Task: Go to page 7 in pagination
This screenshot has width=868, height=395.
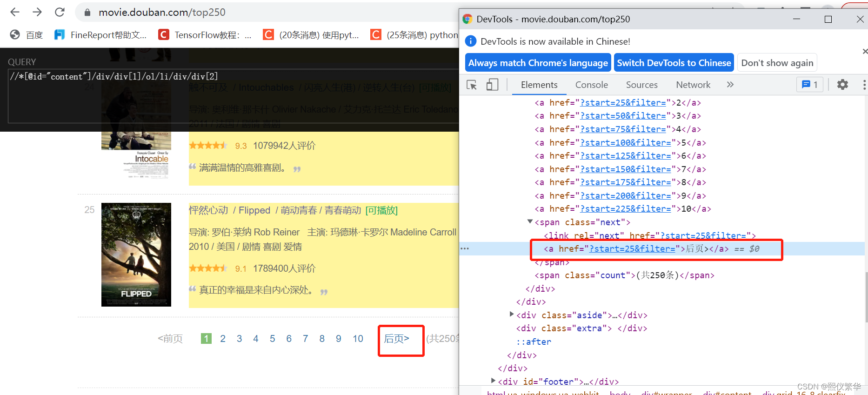Action: (305, 339)
